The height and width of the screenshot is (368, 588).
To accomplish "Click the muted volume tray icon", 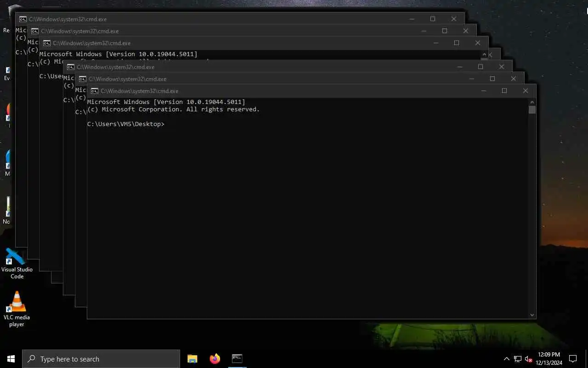I will pyautogui.click(x=528, y=359).
